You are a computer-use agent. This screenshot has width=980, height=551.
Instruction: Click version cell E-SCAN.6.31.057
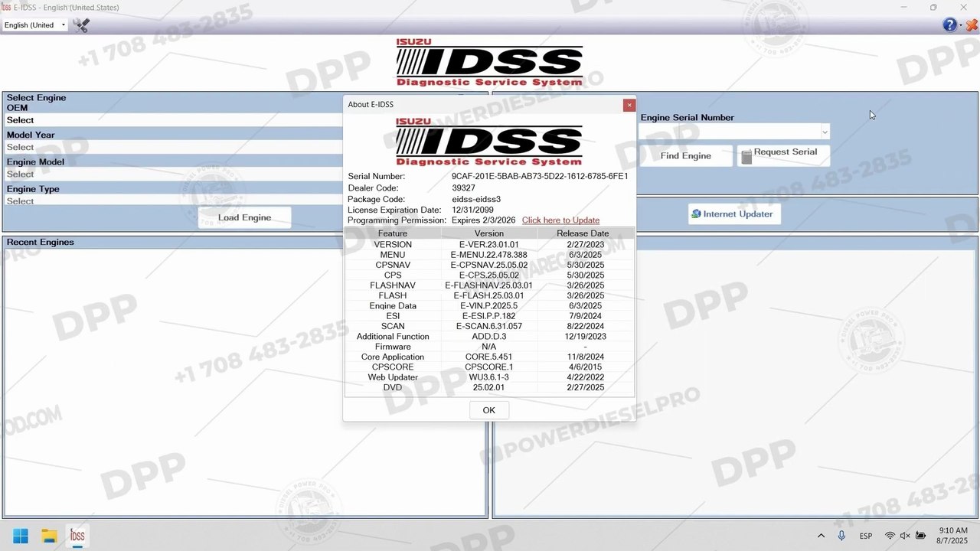[x=489, y=326]
